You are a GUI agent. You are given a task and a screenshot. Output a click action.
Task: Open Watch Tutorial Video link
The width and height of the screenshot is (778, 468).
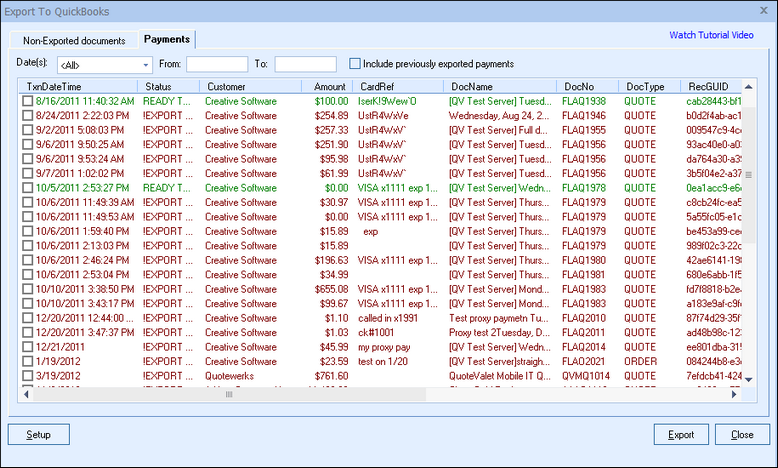[712, 35]
